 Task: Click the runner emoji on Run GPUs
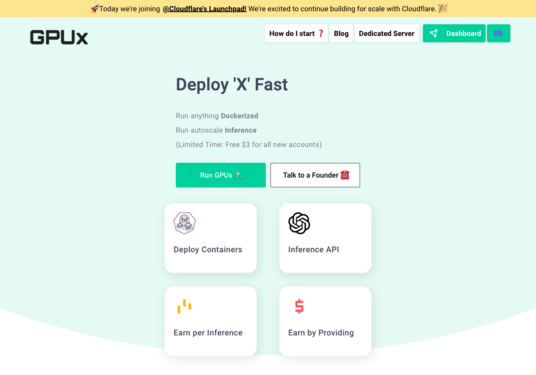[238, 175]
